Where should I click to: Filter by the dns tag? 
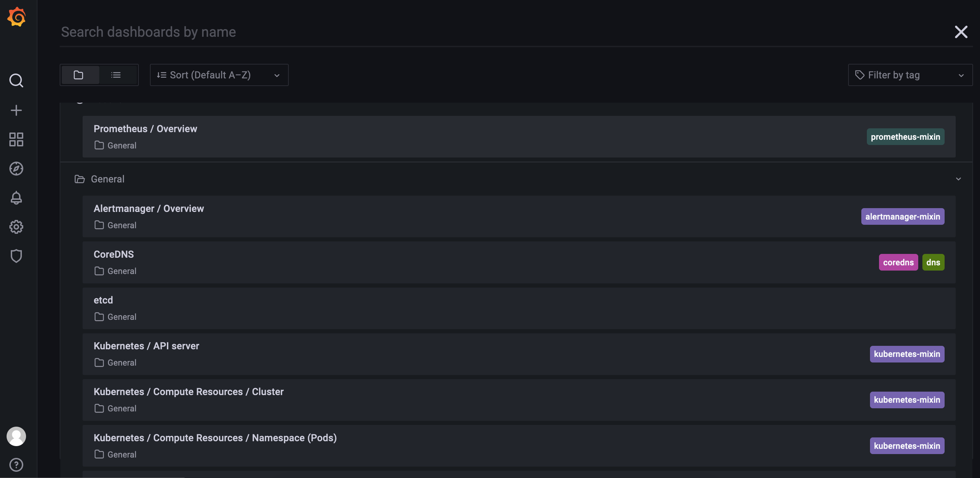pos(933,262)
